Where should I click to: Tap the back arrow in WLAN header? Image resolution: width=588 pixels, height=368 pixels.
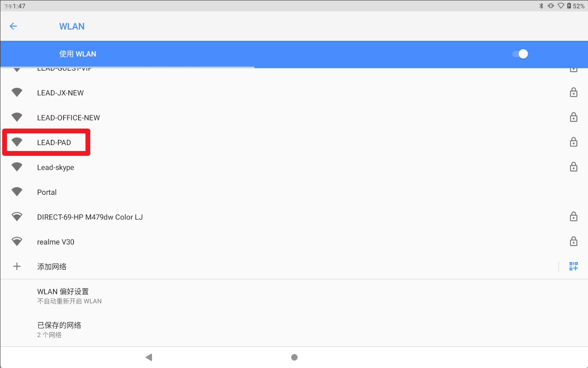click(13, 26)
